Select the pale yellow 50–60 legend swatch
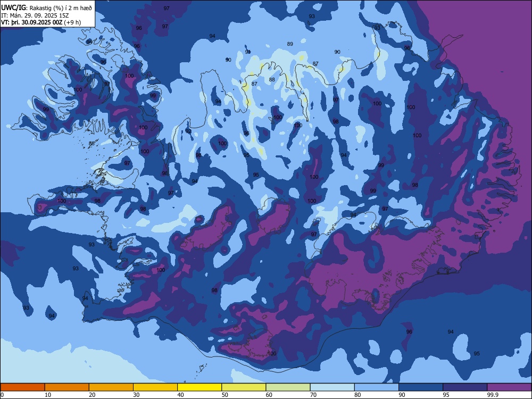Screen dimensions: 532x399 point(244,387)
